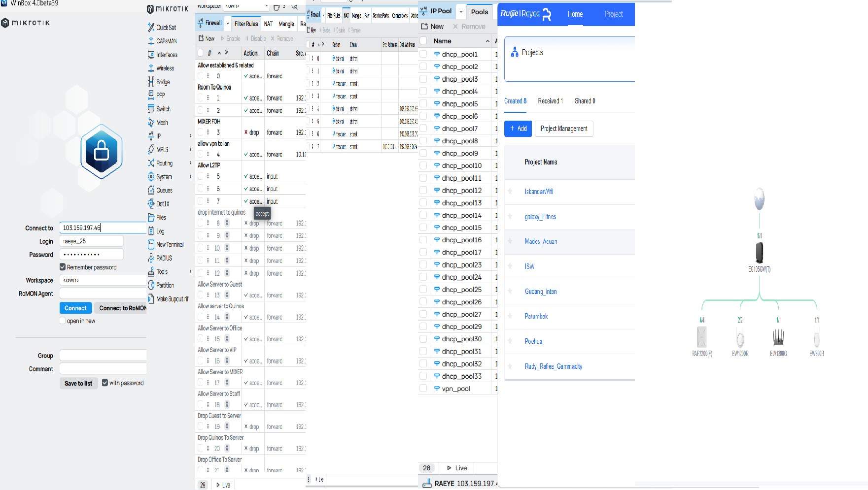
Task: Select the Wireless menu icon
Action: (x=164, y=68)
